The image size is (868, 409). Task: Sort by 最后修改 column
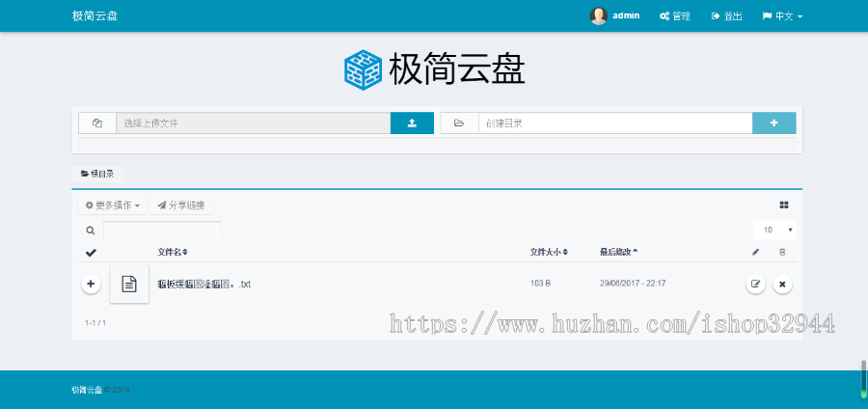click(x=618, y=253)
